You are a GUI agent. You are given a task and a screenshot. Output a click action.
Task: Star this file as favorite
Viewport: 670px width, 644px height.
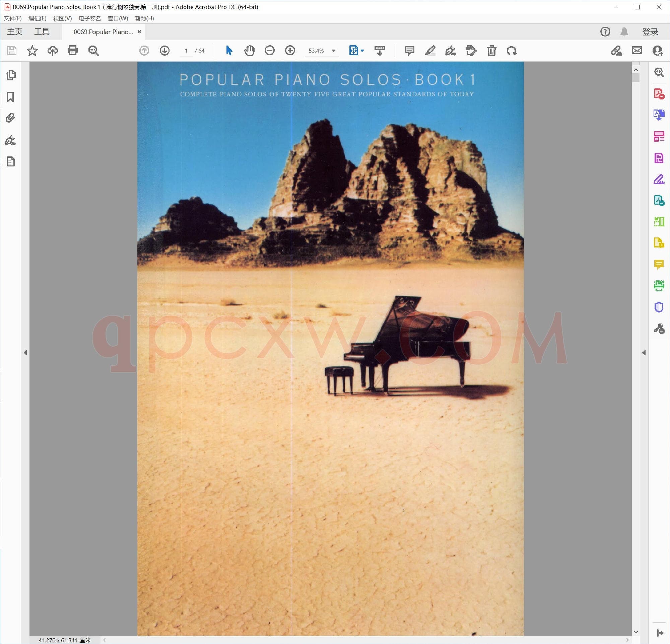[x=32, y=51]
